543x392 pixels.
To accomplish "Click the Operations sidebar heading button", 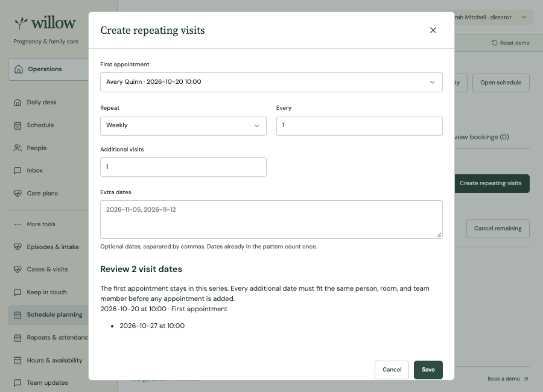I will [48, 69].
